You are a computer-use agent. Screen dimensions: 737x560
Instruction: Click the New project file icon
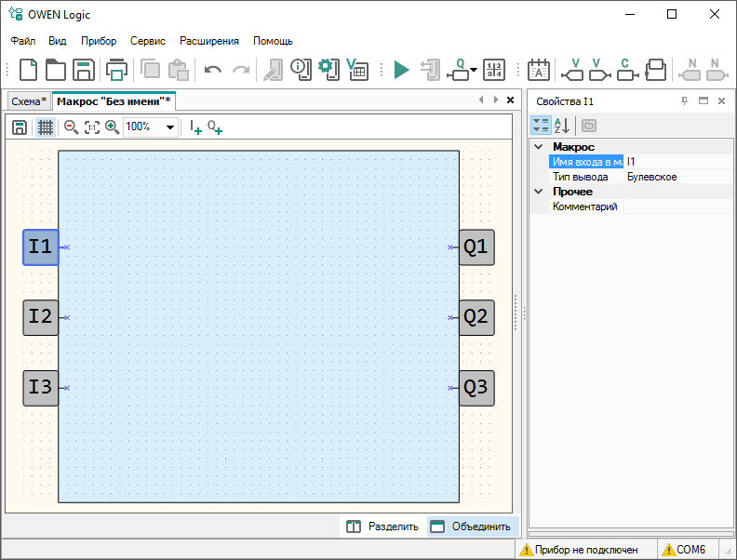point(29,70)
